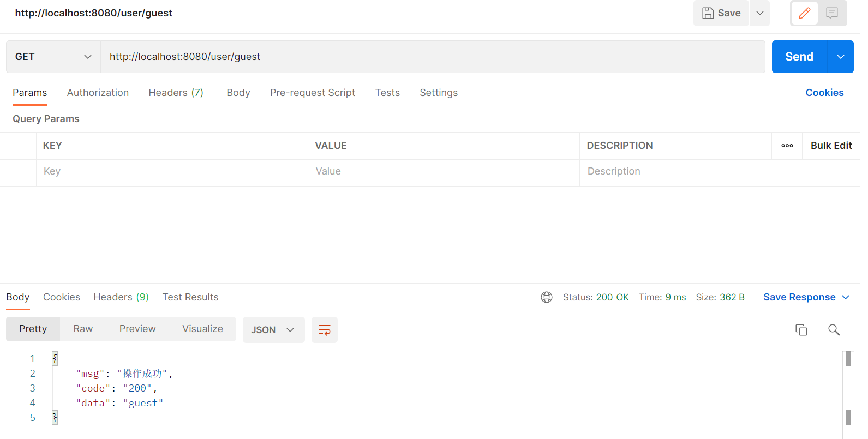Viewport: 868px width, 439px height.
Task: Click the Cookies link
Action: pyautogui.click(x=824, y=93)
